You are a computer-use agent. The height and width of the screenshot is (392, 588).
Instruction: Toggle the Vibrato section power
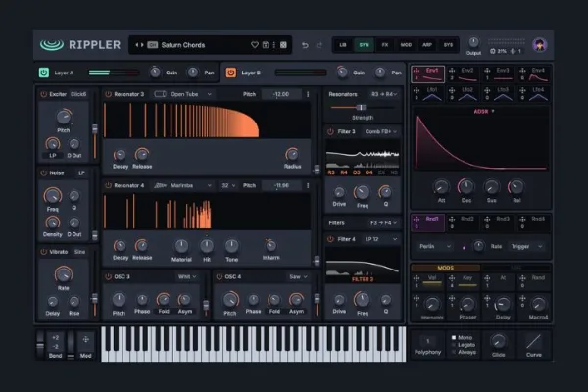coord(43,252)
